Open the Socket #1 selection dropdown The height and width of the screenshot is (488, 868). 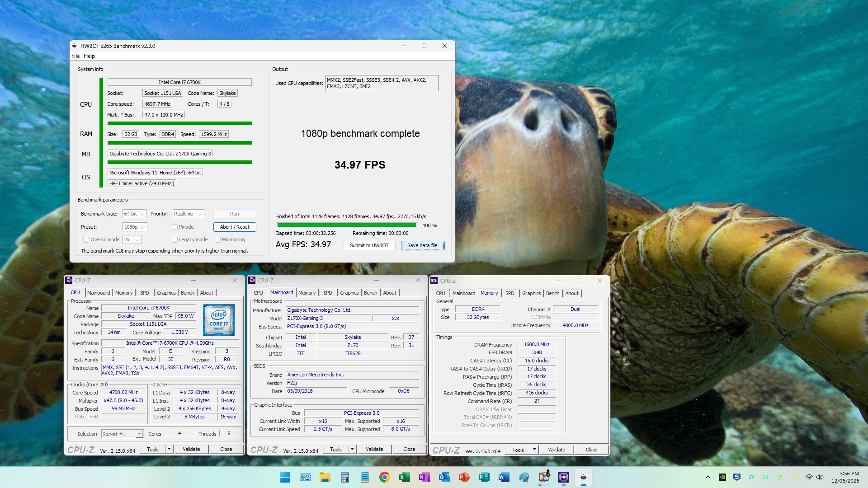122,434
